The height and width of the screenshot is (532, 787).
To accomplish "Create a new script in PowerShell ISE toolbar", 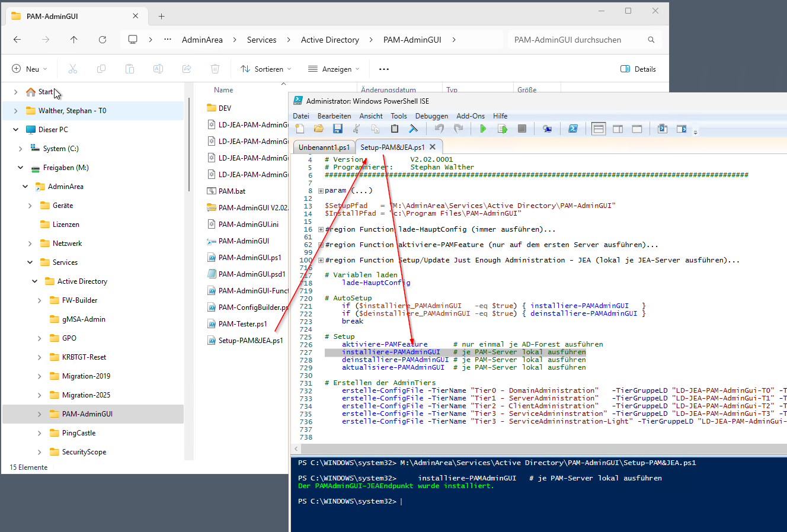I will click(300, 129).
